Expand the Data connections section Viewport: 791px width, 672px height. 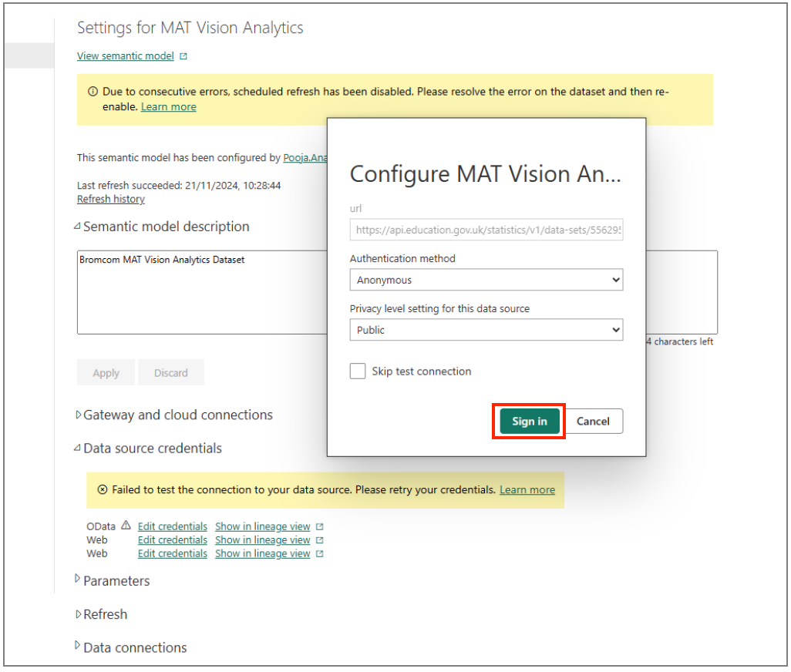click(x=77, y=645)
